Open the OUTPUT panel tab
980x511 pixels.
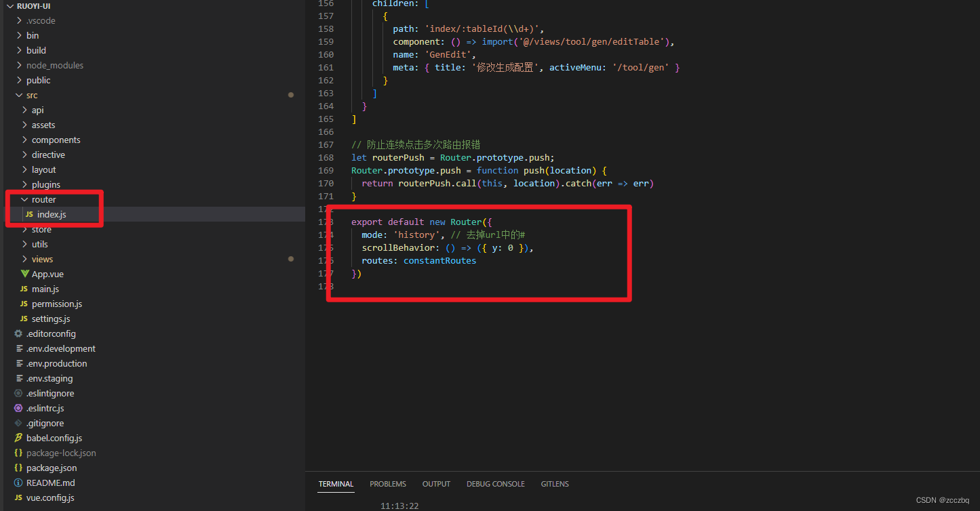(x=436, y=484)
